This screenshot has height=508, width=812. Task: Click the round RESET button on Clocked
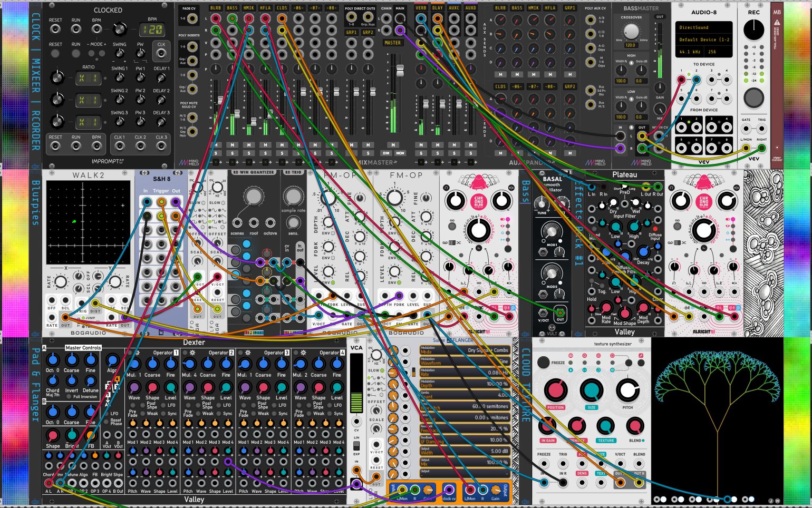point(55,53)
